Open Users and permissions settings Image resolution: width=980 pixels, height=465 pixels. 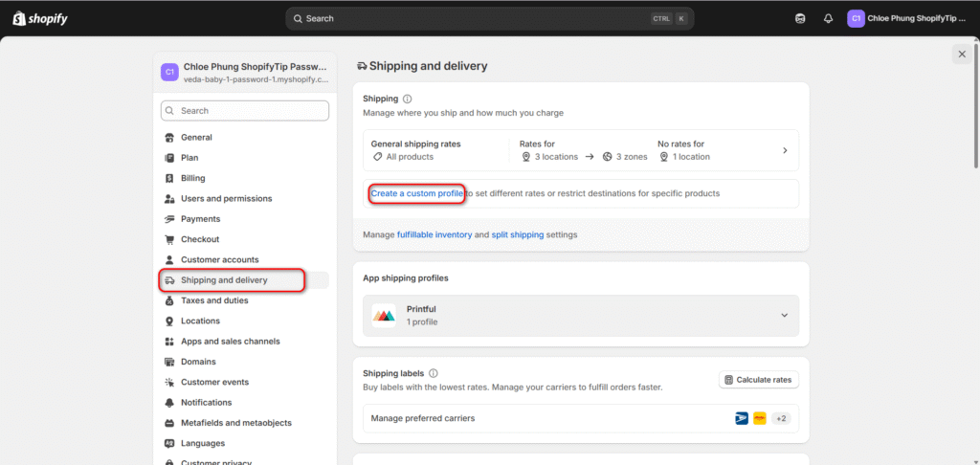(245, 199)
